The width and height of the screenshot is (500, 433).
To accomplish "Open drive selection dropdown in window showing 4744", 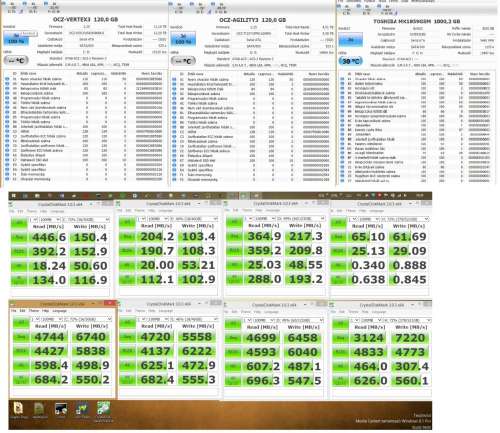I will pyautogui.click(x=88, y=319).
